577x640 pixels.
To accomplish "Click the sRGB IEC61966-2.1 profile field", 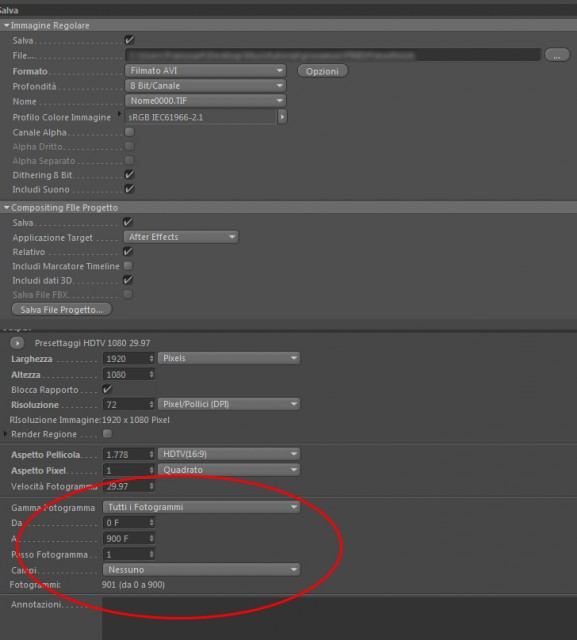I will [201, 117].
